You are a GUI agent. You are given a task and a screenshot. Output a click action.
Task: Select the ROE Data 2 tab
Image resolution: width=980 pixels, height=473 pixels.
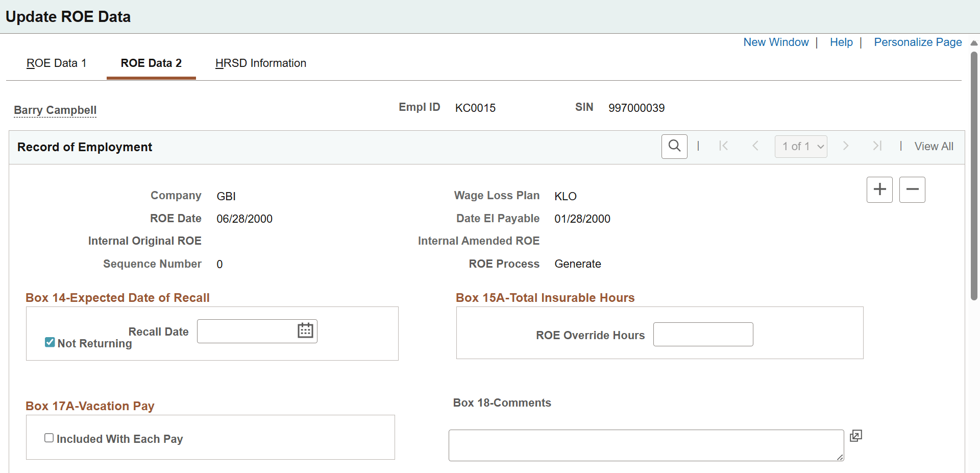tap(151, 63)
